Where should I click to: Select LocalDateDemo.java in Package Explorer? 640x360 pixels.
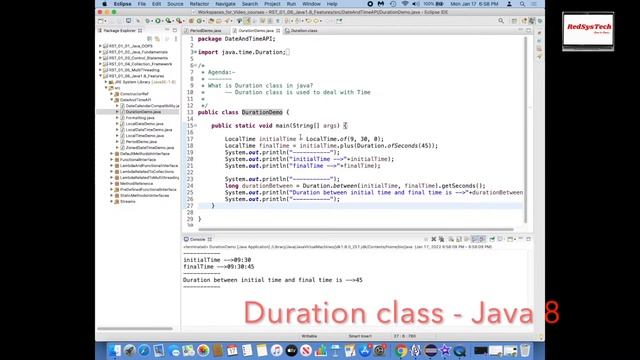pos(144,124)
